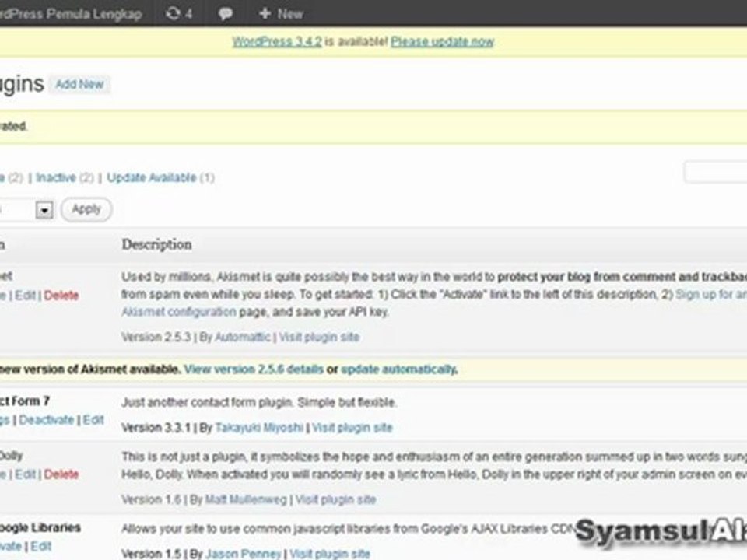Click the Version 2.5.3 text

pos(156,337)
